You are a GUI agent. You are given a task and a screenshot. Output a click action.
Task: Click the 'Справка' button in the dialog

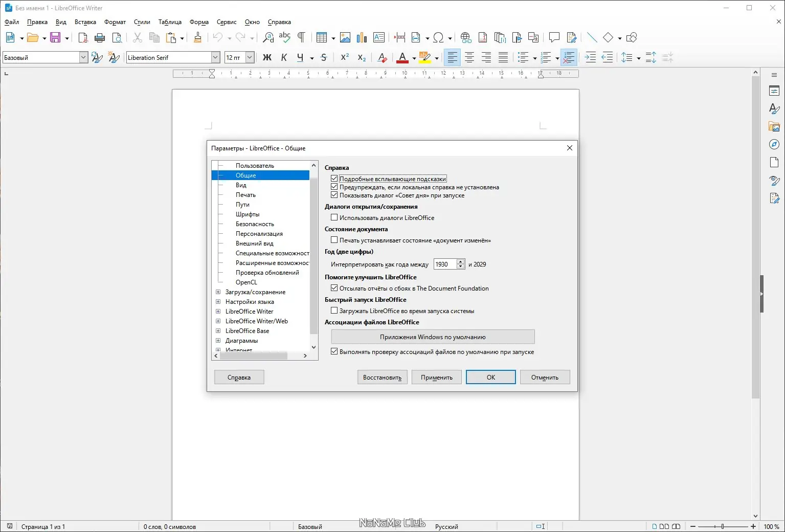[239, 378]
